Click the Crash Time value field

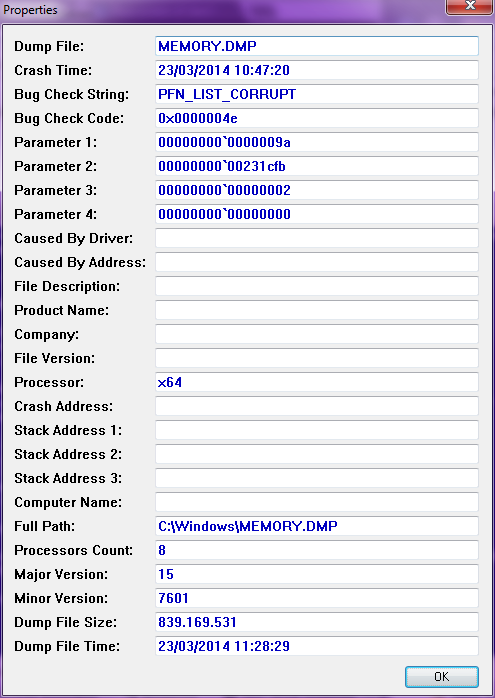pos(317,70)
